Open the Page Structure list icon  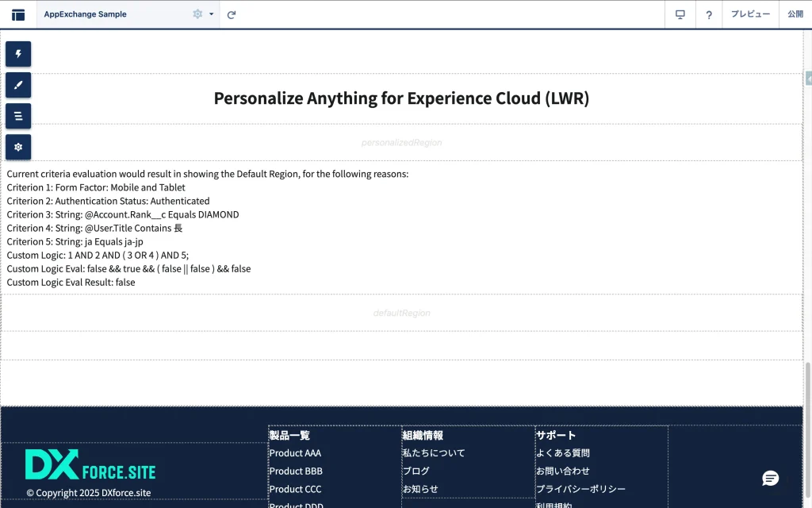pyautogui.click(x=18, y=116)
